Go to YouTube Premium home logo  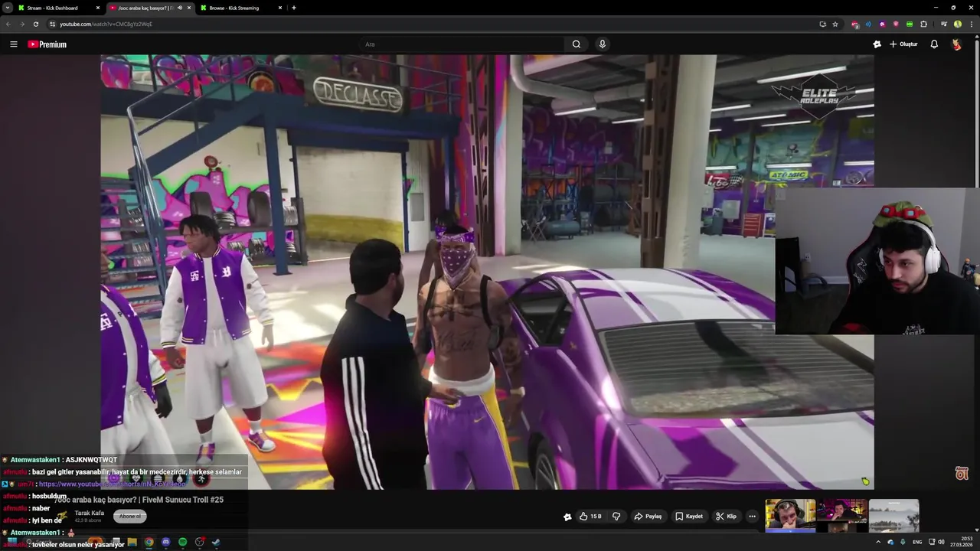[x=47, y=44]
